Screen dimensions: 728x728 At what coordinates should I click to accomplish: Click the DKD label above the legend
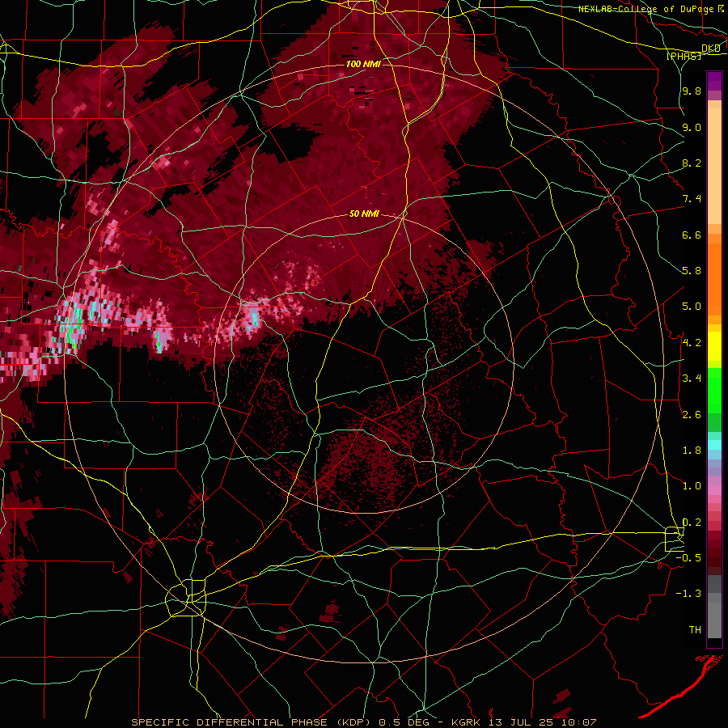pyautogui.click(x=710, y=49)
